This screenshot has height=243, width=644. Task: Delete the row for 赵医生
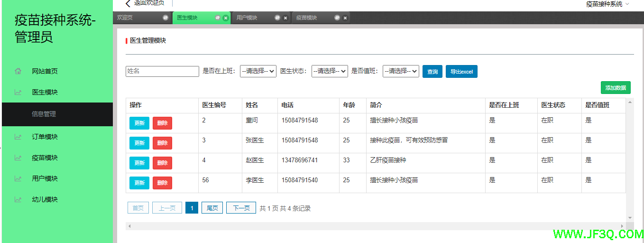pos(162,163)
